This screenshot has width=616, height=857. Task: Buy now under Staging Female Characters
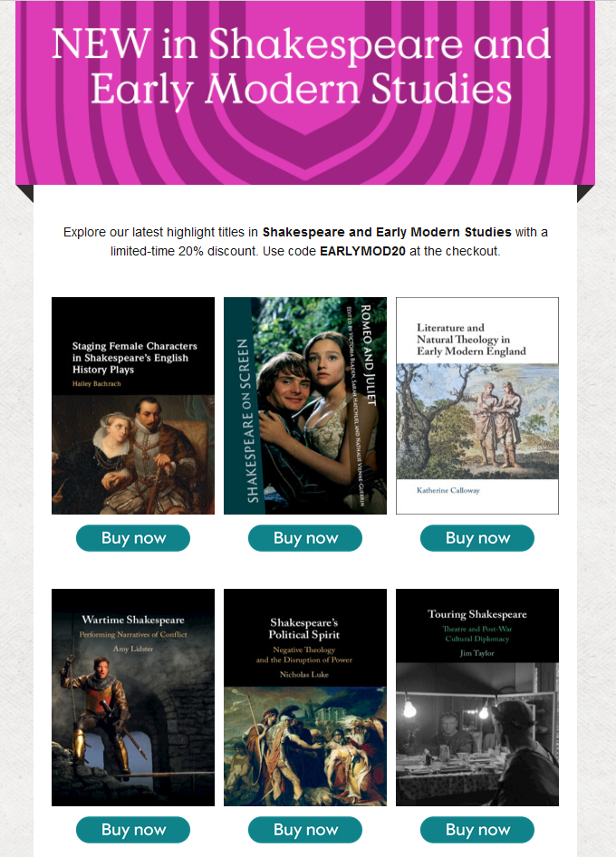click(133, 538)
